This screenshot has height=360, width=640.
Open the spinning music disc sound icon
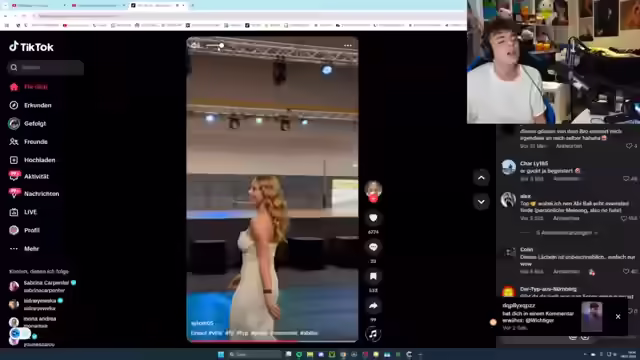click(373, 334)
